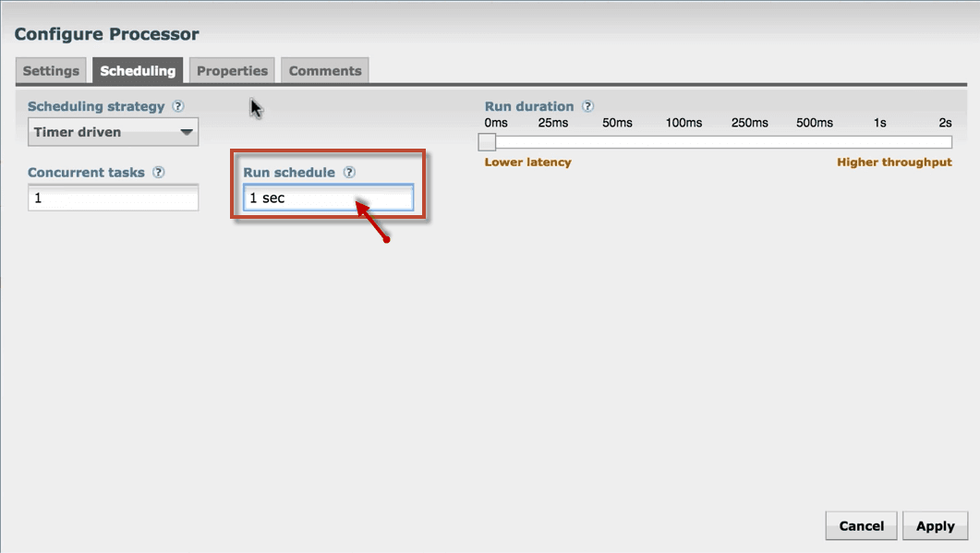Click the 250ms mark on Run duration

pos(749,124)
